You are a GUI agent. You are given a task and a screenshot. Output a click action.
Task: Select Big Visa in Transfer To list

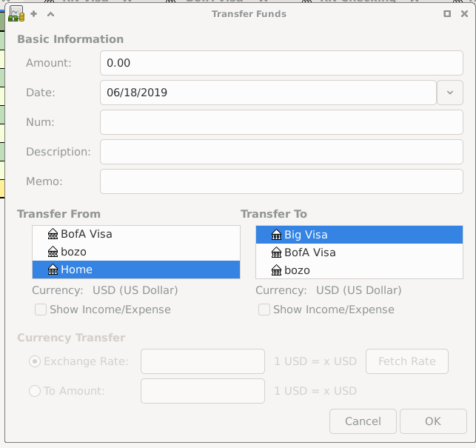pyautogui.click(x=359, y=235)
